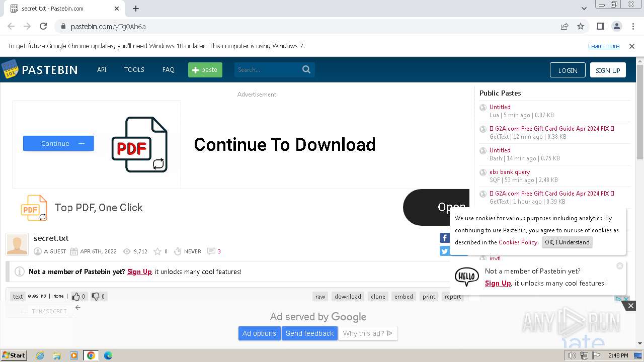The image size is (644, 362).
Task: Click the thumbs down dislike icon
Action: [96, 296]
